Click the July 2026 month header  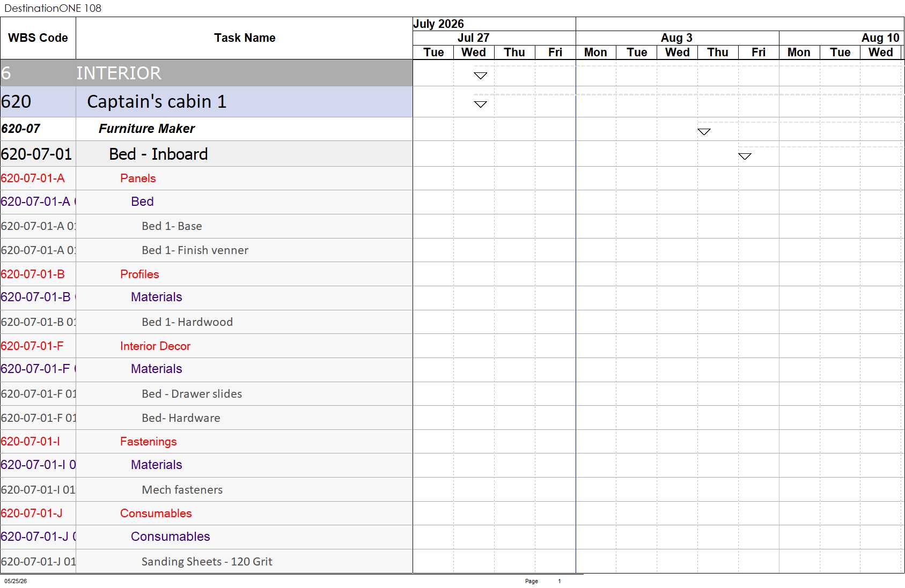pos(438,24)
